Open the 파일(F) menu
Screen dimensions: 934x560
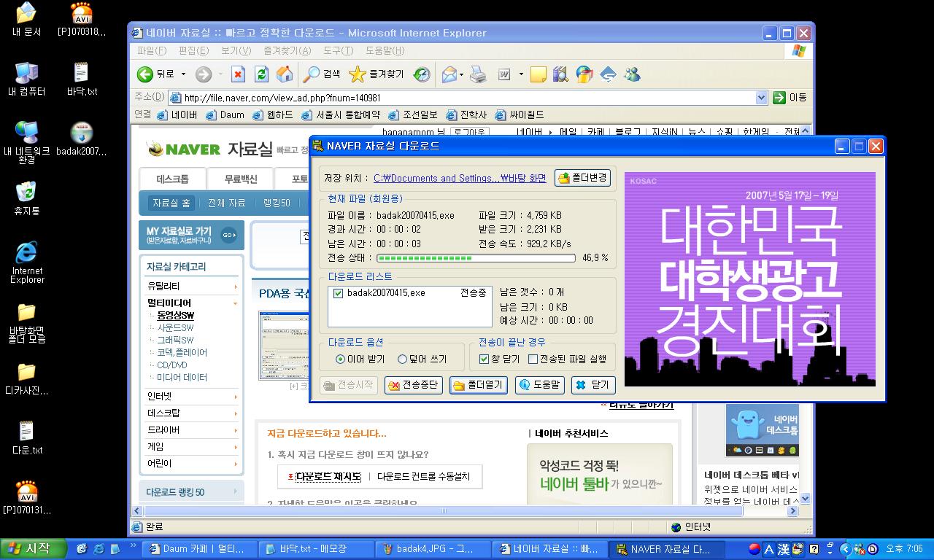click(152, 50)
